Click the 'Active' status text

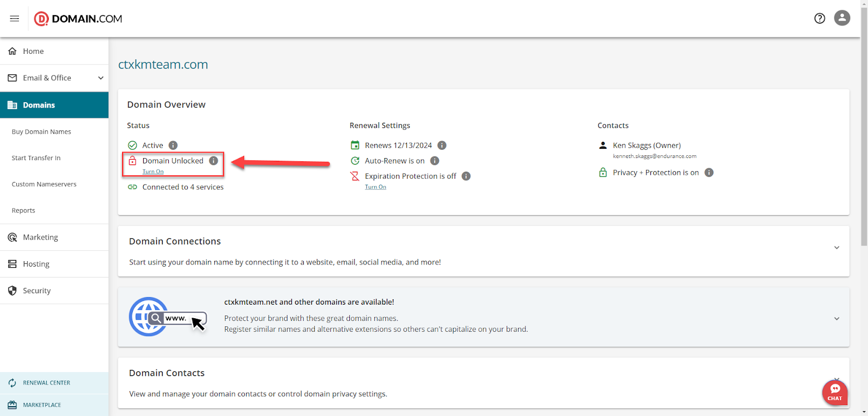click(153, 146)
